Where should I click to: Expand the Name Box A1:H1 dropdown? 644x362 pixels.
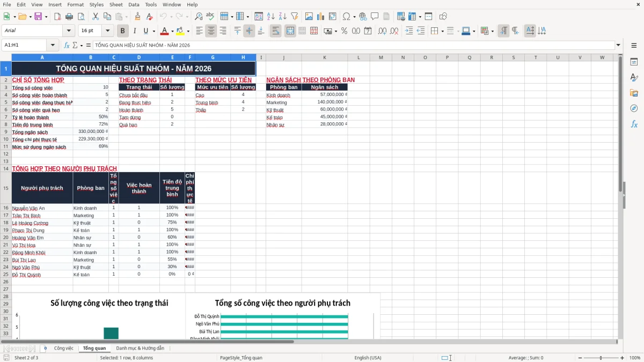pyautogui.click(x=53, y=46)
